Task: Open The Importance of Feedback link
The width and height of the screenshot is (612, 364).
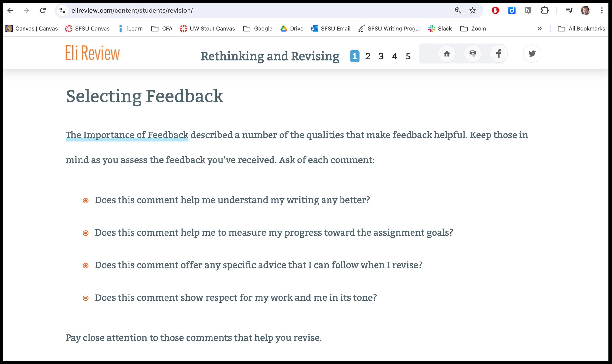Action: (x=127, y=135)
